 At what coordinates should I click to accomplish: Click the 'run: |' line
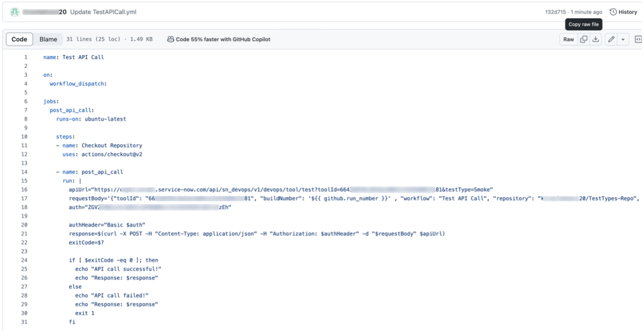tap(72, 181)
